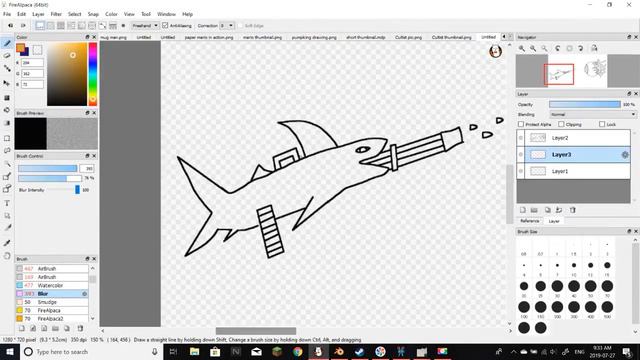Select the Bucket tool
The height and width of the screenshot is (360, 640).
point(7,110)
